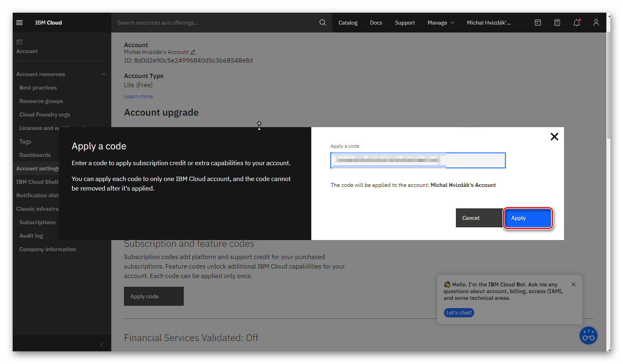Image resolution: width=623 pixels, height=364 pixels.
Task: Dismiss the Cloud Bot greeting popup
Action: (573, 284)
